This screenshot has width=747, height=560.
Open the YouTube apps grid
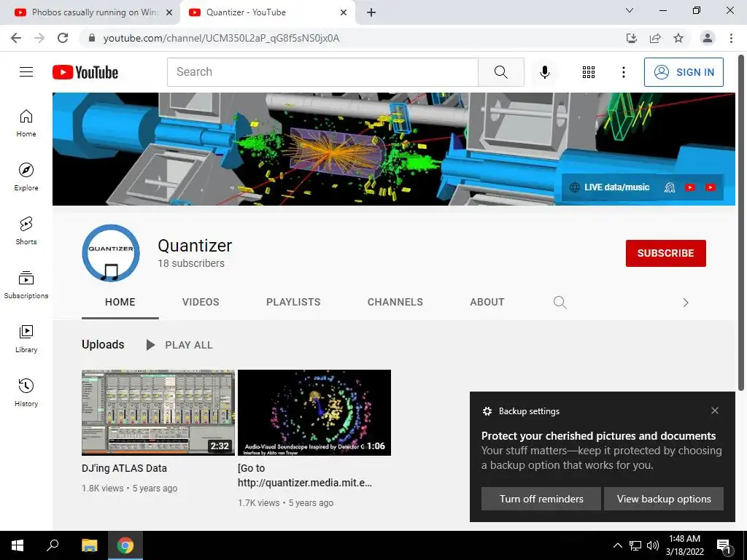tap(589, 72)
